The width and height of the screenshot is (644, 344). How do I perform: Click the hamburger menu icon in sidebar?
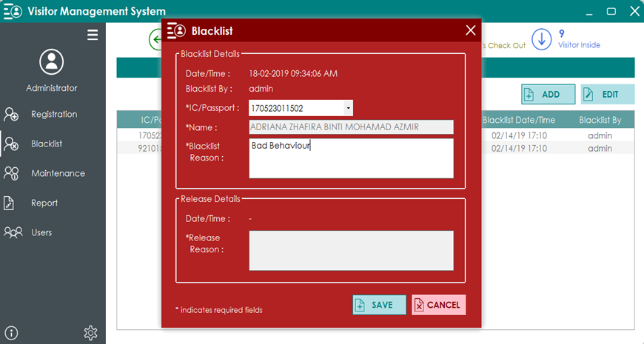coord(93,35)
